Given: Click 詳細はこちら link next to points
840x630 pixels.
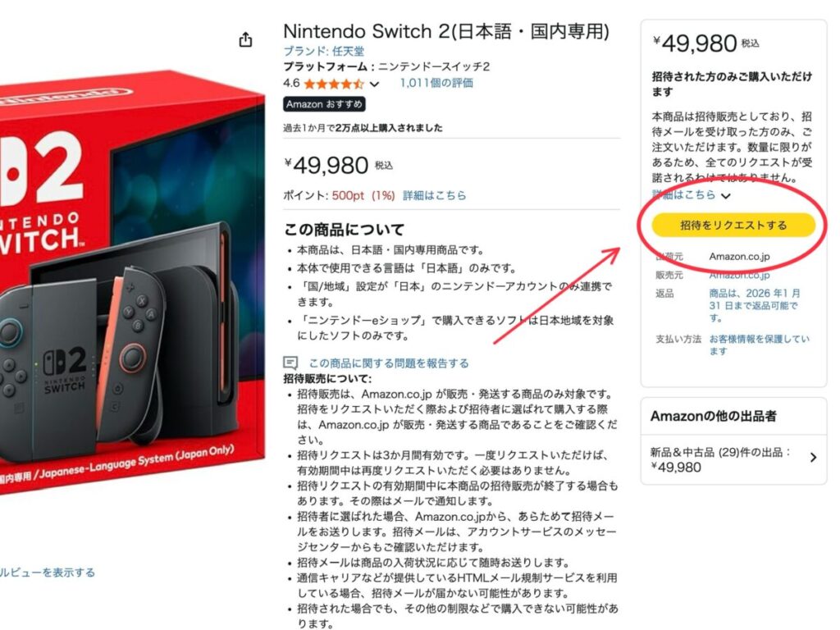Looking at the screenshot, I should pos(435,195).
